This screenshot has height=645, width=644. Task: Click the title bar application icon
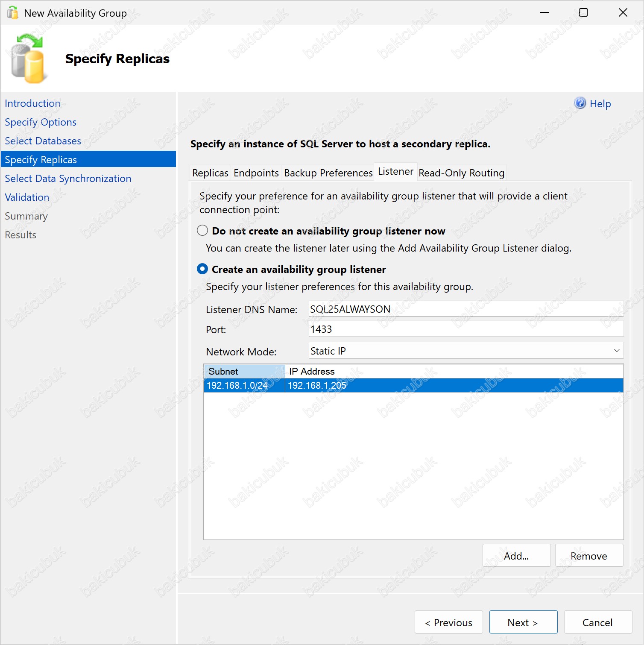(x=13, y=13)
